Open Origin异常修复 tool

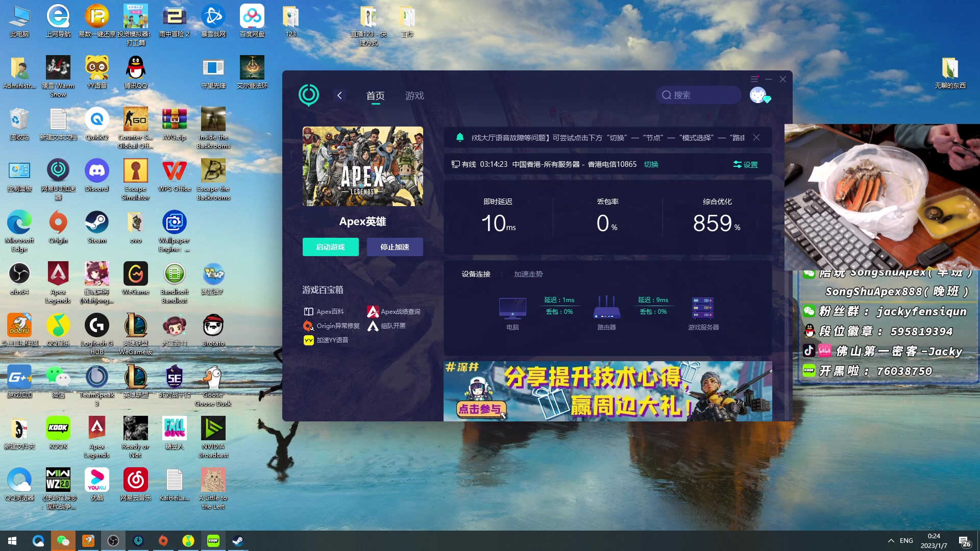pyautogui.click(x=332, y=326)
